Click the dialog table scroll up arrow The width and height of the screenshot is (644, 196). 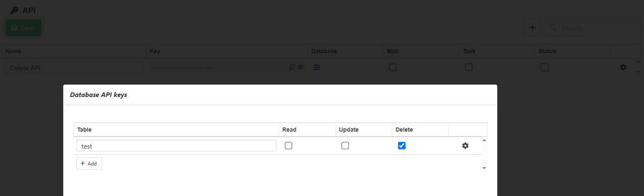point(484,140)
